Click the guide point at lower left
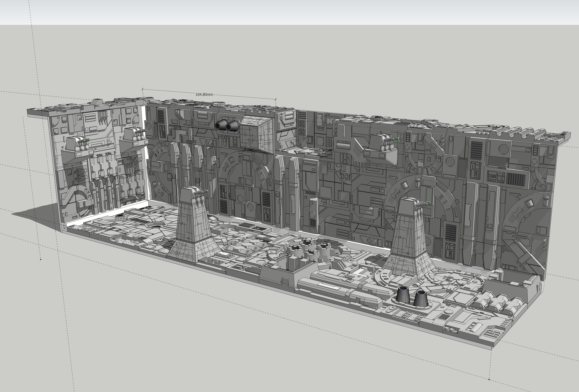Screen dimensions: 579x392 coord(41,259)
